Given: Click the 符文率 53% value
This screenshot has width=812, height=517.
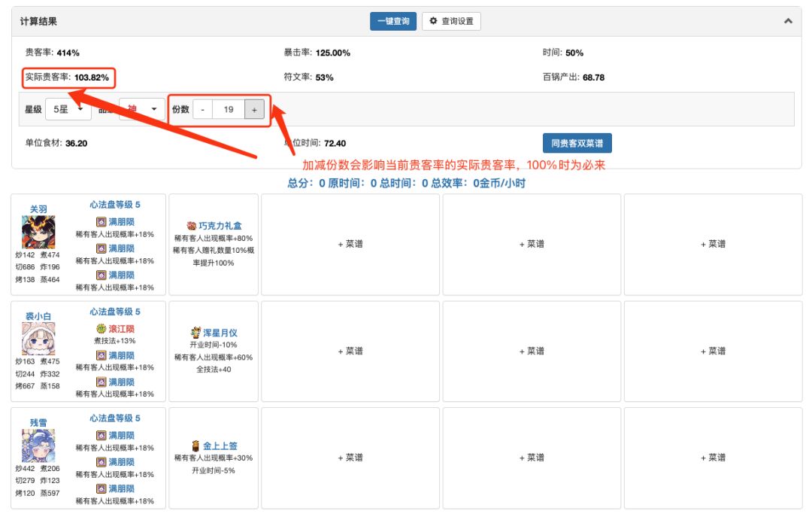Looking at the screenshot, I should click(x=324, y=78).
